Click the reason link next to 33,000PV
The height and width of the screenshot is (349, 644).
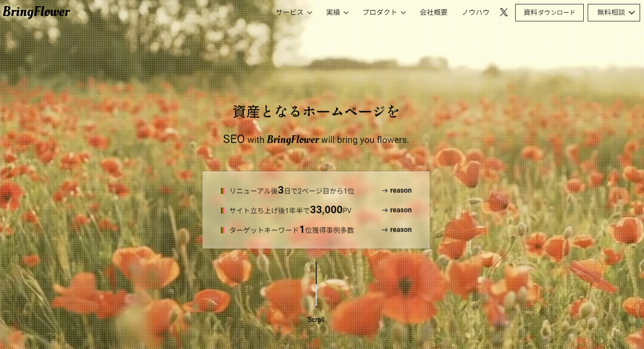[401, 210]
